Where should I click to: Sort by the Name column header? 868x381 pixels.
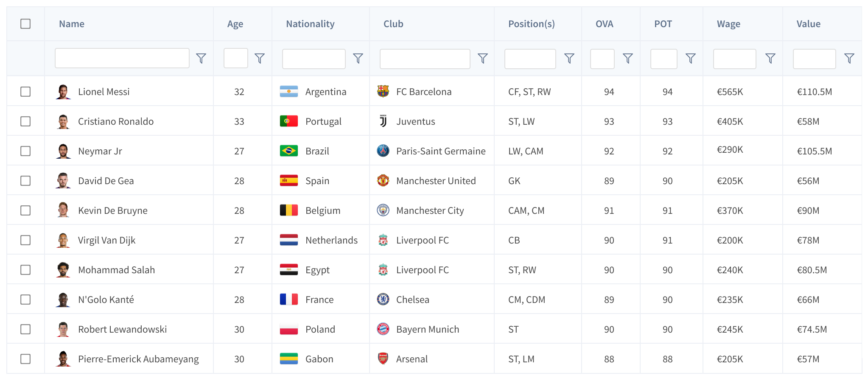coord(72,24)
